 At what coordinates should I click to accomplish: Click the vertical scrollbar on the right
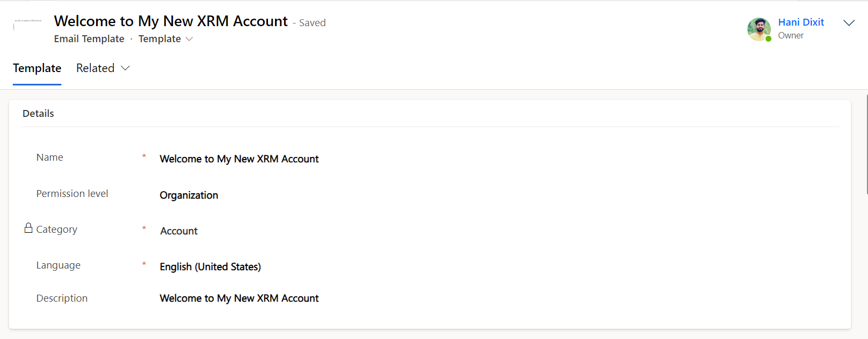866,144
